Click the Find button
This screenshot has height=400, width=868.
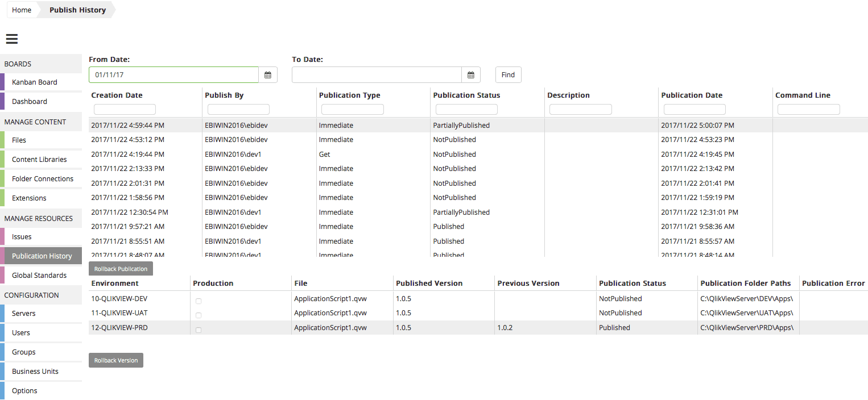508,75
